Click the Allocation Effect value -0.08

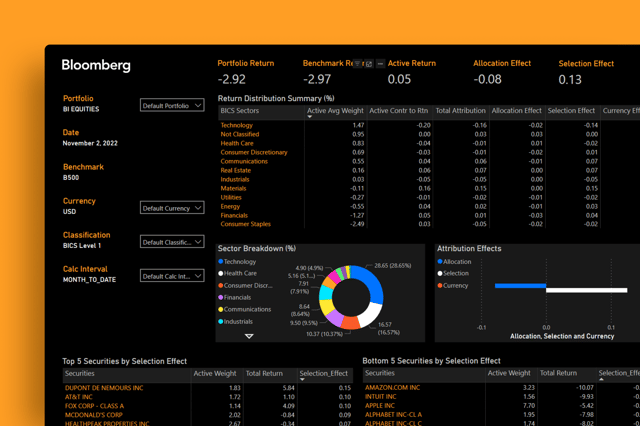point(487,79)
